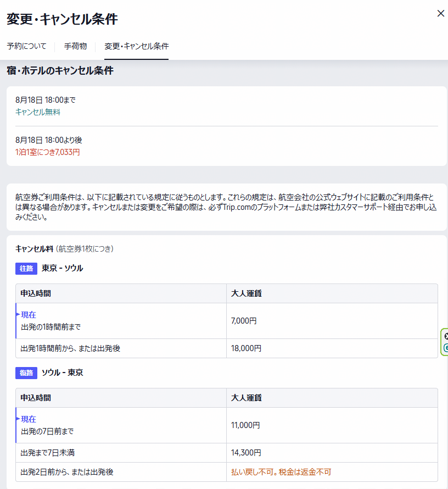Click the 7,000円 fee cell
448x489 pixels.
pyautogui.click(x=332, y=321)
